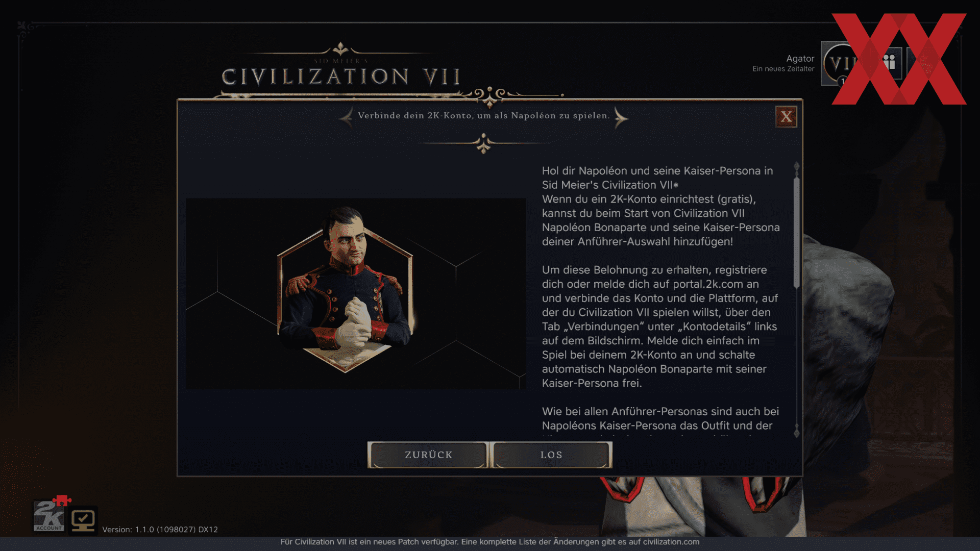The width and height of the screenshot is (980, 551).
Task: Click the scrollbar up arrow in the dialog
Action: click(x=796, y=167)
